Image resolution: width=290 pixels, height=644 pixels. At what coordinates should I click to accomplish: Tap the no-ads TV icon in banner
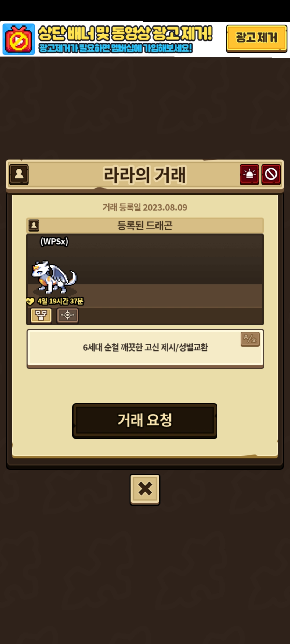point(19,39)
